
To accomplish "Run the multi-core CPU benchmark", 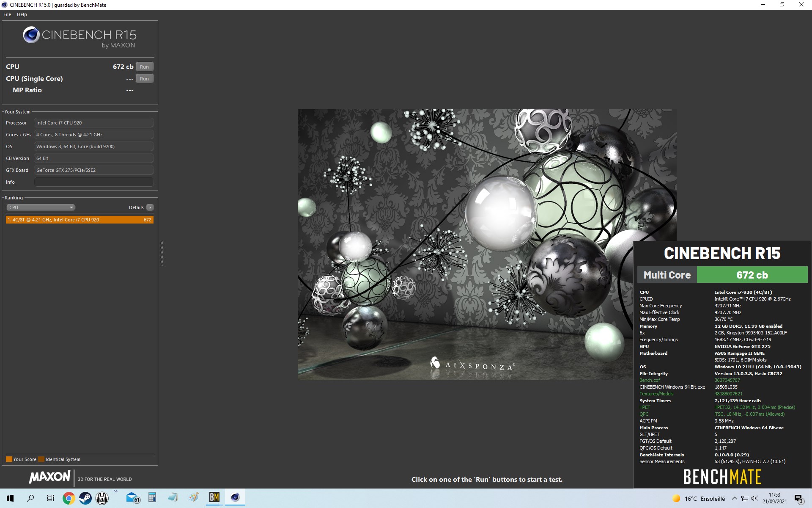I will point(145,67).
